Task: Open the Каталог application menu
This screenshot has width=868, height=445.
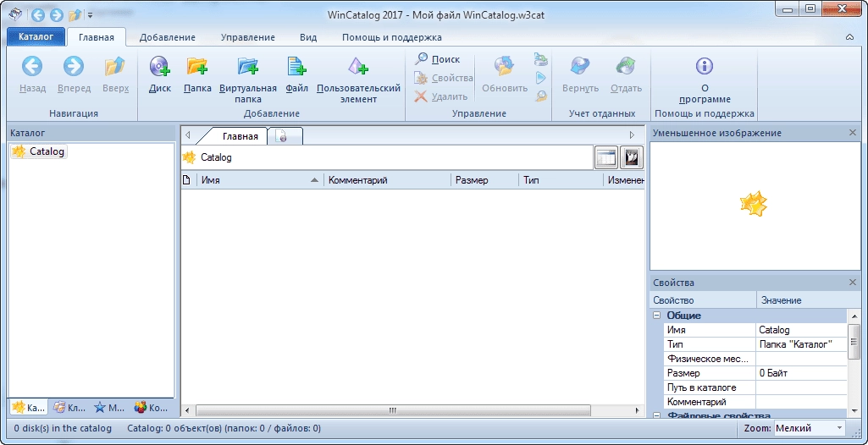Action: click(36, 37)
